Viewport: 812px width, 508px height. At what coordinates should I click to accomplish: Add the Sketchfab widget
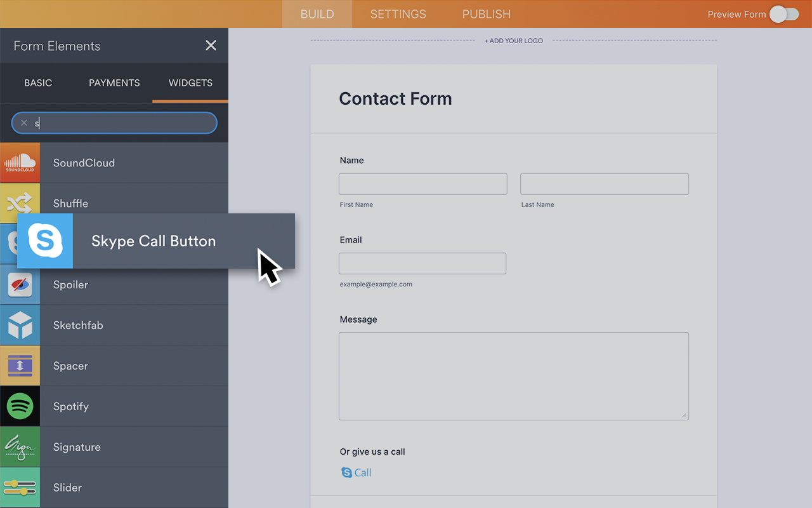click(114, 325)
